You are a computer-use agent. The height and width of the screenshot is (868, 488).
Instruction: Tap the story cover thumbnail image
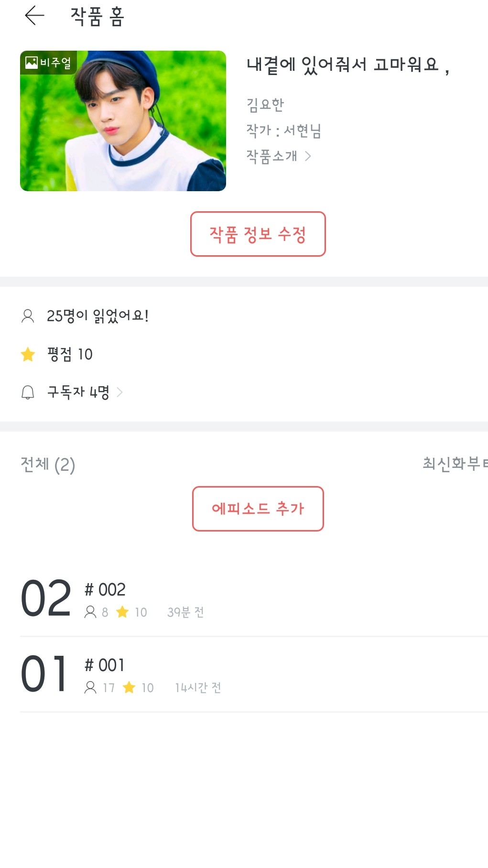click(x=123, y=121)
